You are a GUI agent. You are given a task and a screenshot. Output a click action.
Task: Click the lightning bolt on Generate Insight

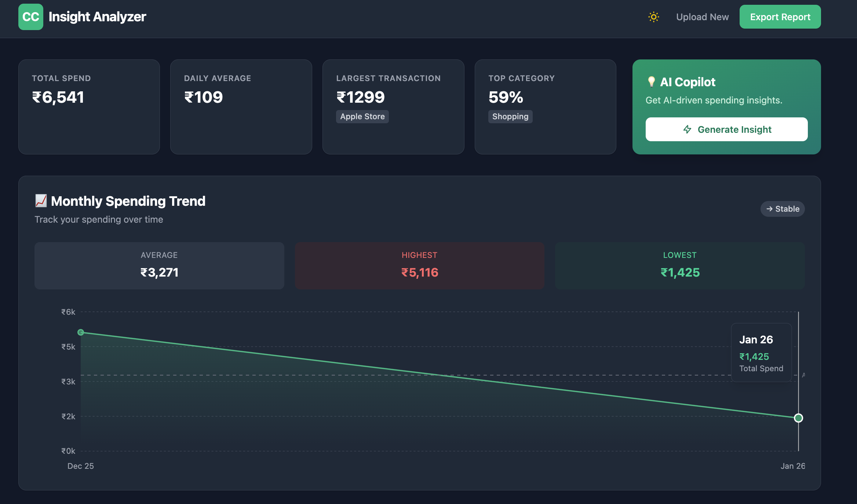(687, 129)
